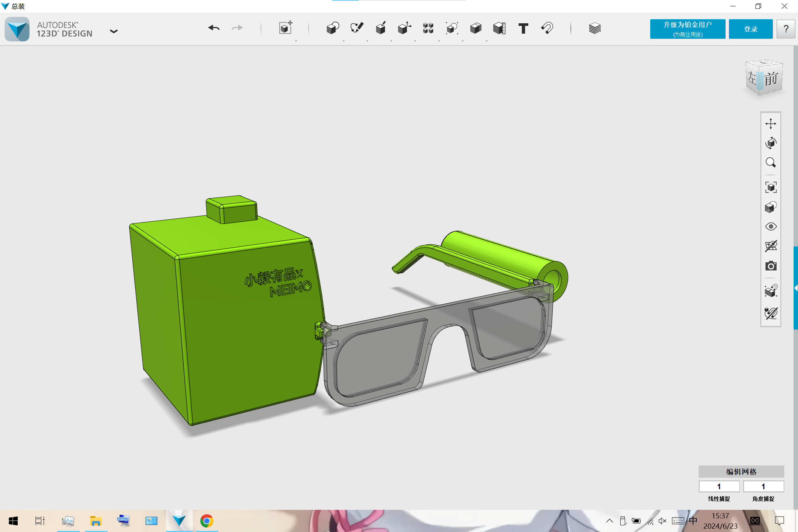Image resolution: width=798 pixels, height=532 pixels.
Task: Open Chrome from the taskbar
Action: pos(207,521)
